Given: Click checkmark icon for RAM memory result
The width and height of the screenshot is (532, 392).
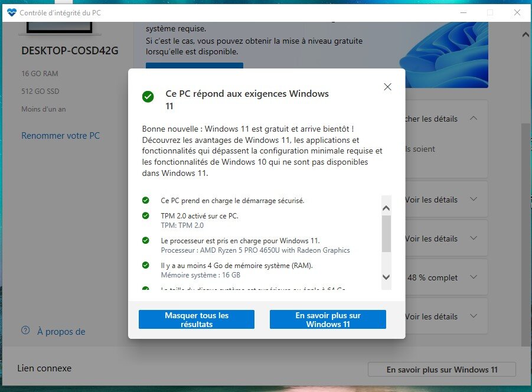Looking at the screenshot, I should coord(146,265).
